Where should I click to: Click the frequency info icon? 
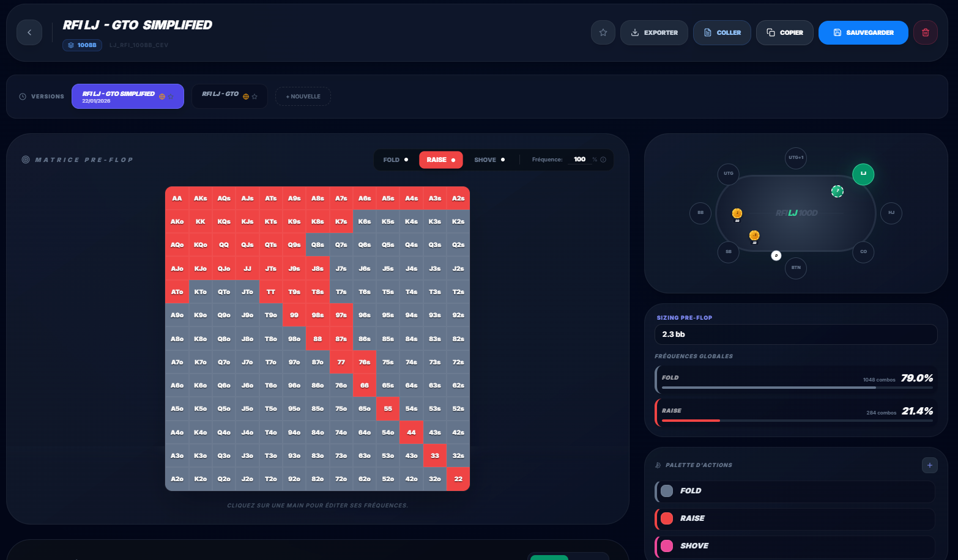[603, 160]
